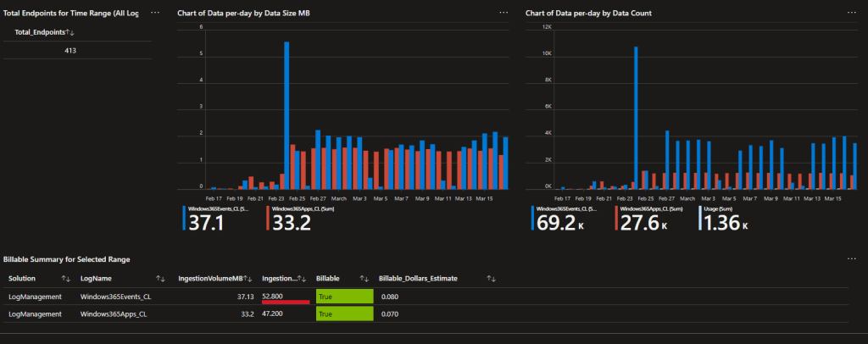
Task: Select the Windows365Events_CL log name cell
Action: pos(114,297)
